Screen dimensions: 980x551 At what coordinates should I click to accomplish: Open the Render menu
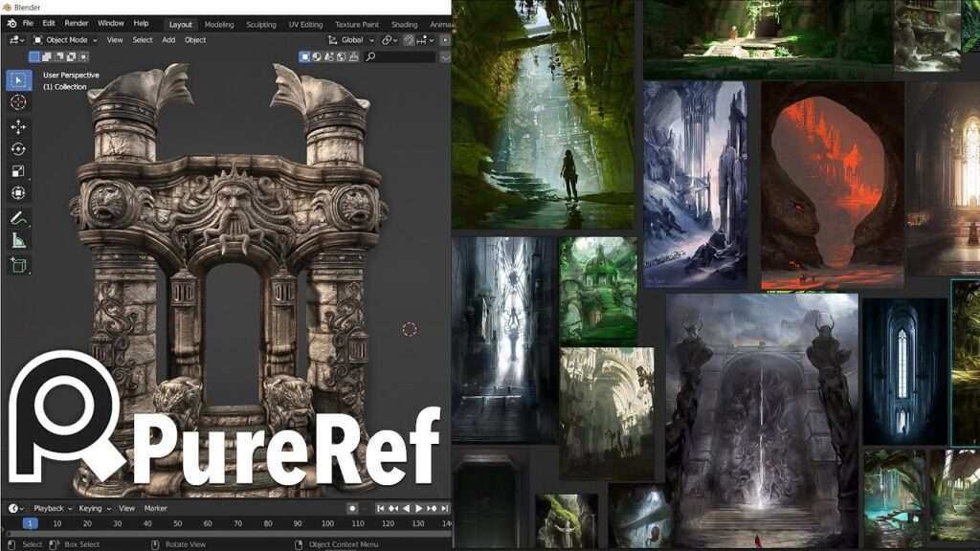(x=77, y=23)
